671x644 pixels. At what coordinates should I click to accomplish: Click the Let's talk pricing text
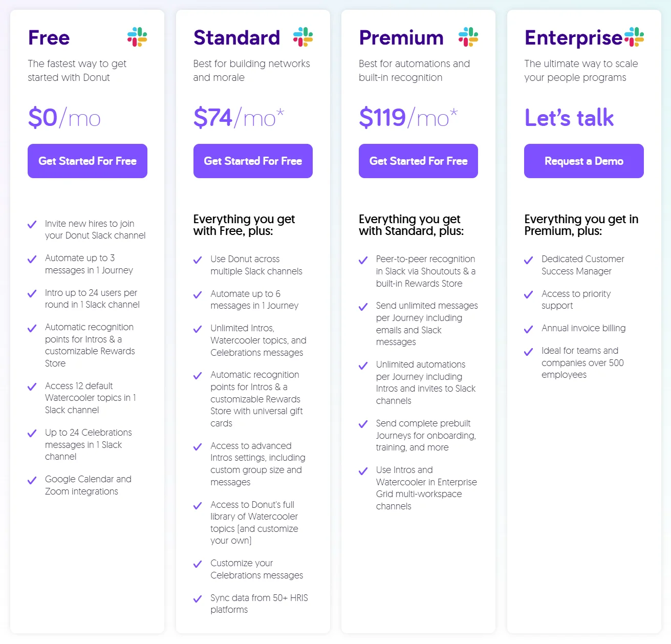coord(569,118)
